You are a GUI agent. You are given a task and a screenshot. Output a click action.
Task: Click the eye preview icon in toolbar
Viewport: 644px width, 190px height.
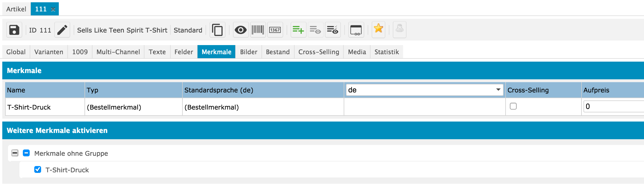click(x=240, y=30)
